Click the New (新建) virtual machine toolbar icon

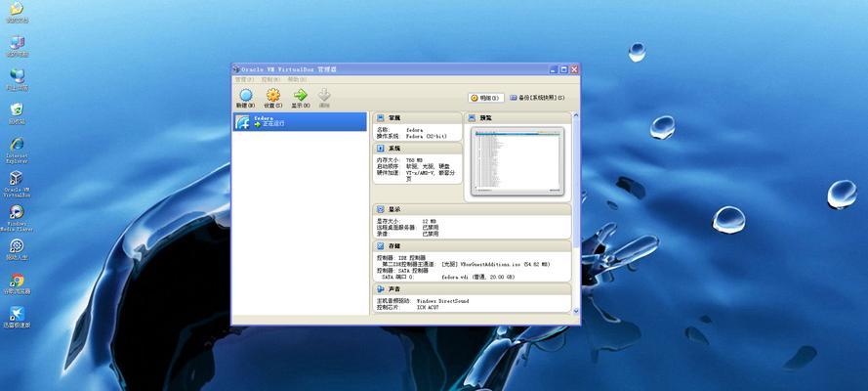point(246,95)
